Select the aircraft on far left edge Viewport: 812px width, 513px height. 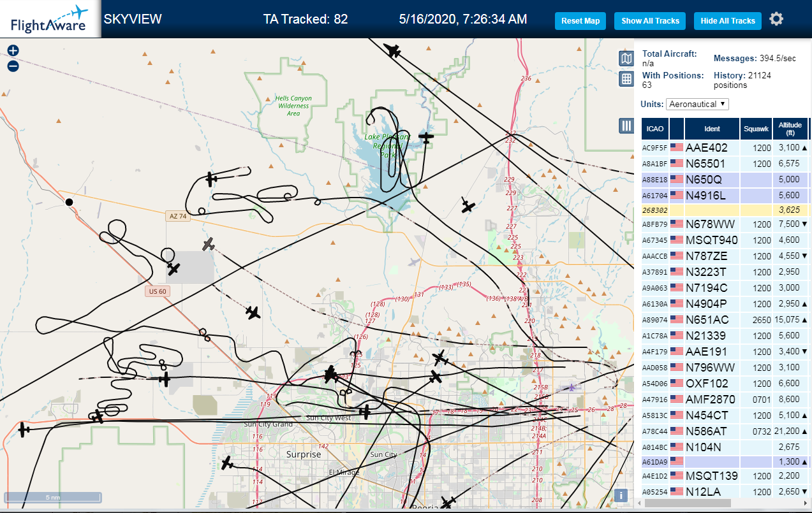[x=24, y=430]
